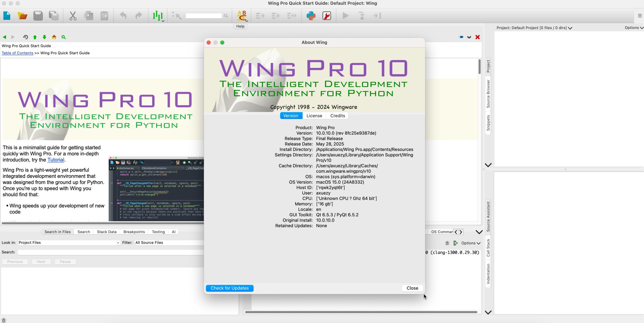Screen dimensions: 644x323
Task: Collapse the bottom tool panel chevron
Action: pos(479,232)
